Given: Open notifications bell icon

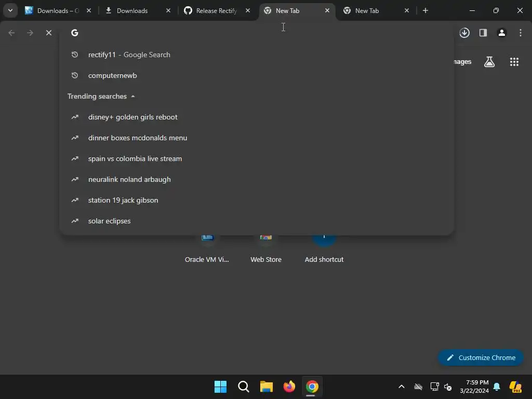Looking at the screenshot, I should click(497, 387).
